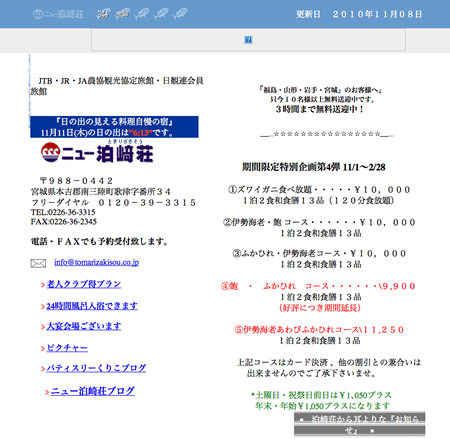Click the 電話・FAXでも予約受付致します text
This screenshot has height=439, width=450.
100,241
